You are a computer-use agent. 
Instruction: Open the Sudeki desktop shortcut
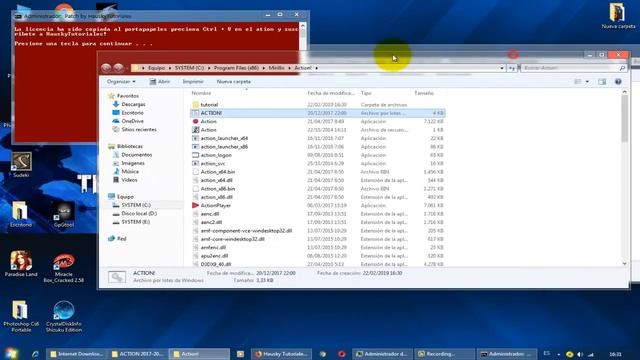pyautogui.click(x=21, y=165)
